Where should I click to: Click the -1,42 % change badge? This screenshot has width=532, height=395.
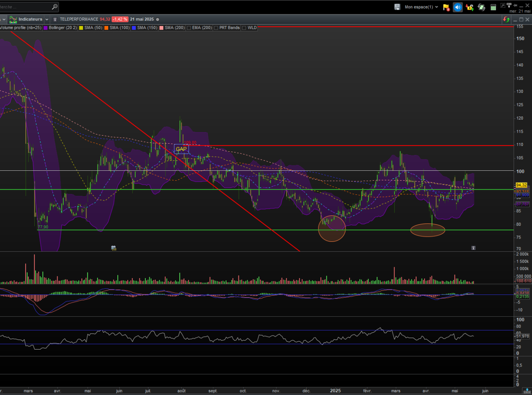click(120, 19)
